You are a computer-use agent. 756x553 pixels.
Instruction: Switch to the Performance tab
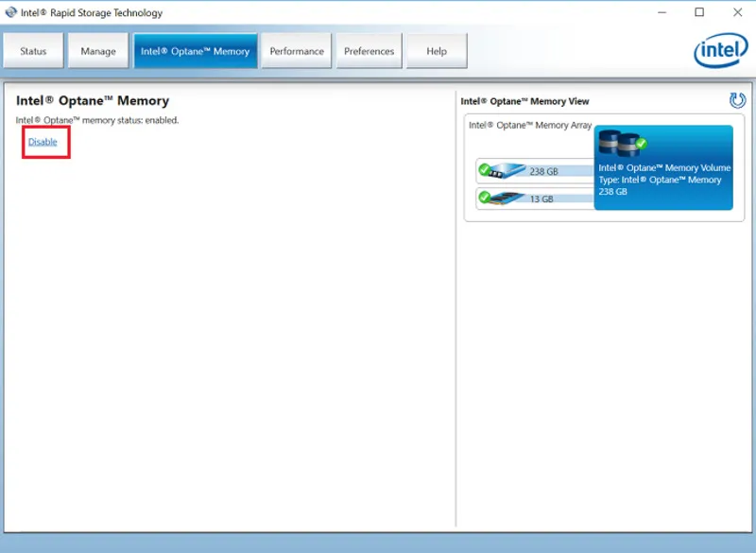coord(297,50)
